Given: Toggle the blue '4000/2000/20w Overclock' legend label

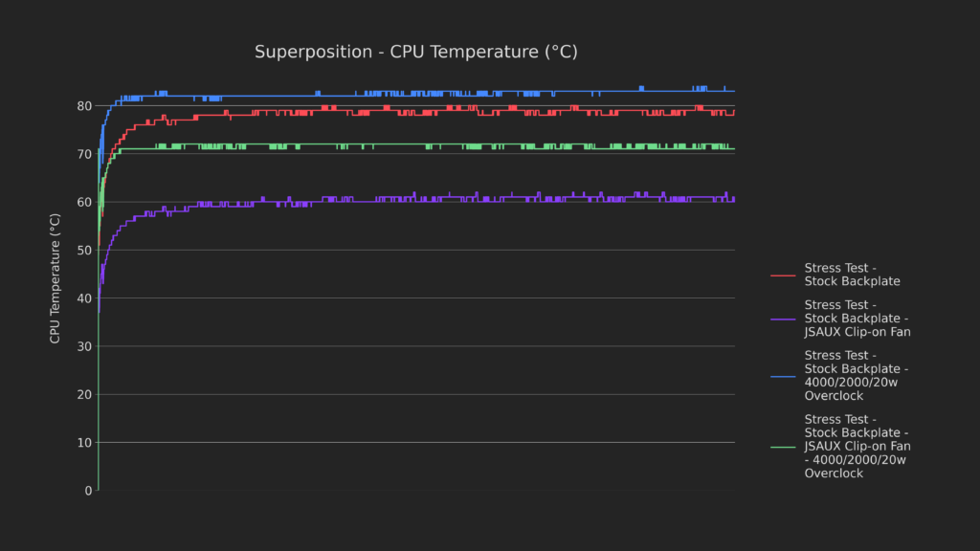Looking at the screenshot, I should [x=857, y=375].
